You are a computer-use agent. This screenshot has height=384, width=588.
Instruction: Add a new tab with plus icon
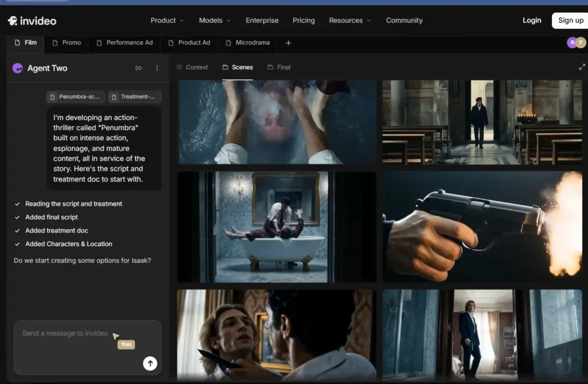(x=288, y=43)
